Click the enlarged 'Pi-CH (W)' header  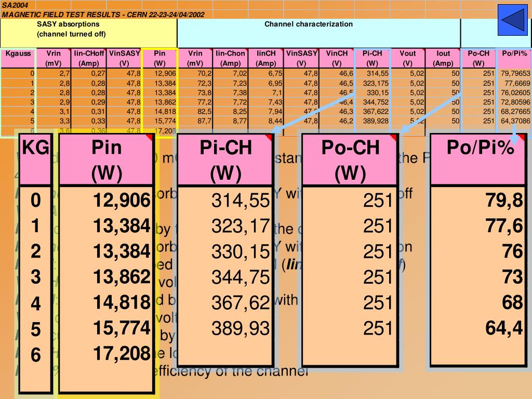point(225,160)
